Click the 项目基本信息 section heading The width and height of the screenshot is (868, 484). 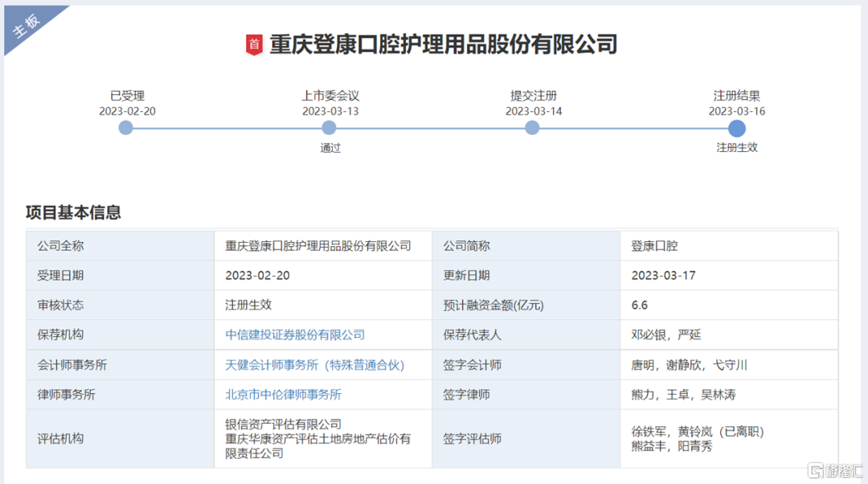point(73,212)
